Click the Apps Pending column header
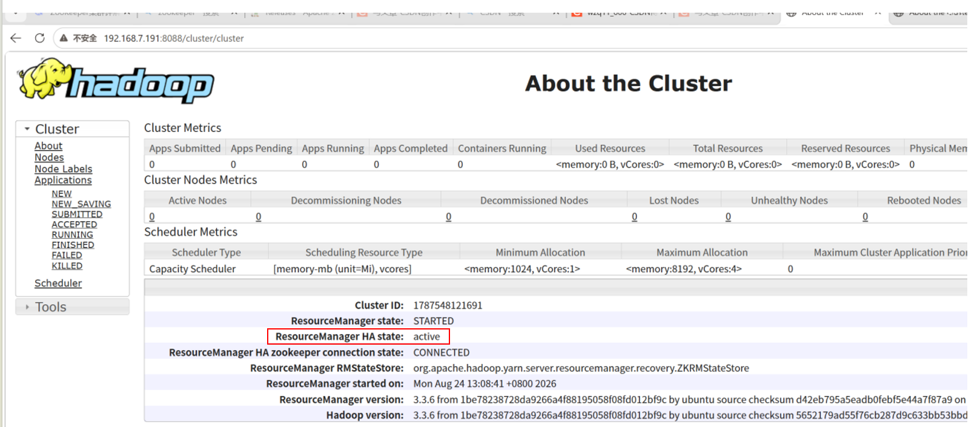 (261, 148)
